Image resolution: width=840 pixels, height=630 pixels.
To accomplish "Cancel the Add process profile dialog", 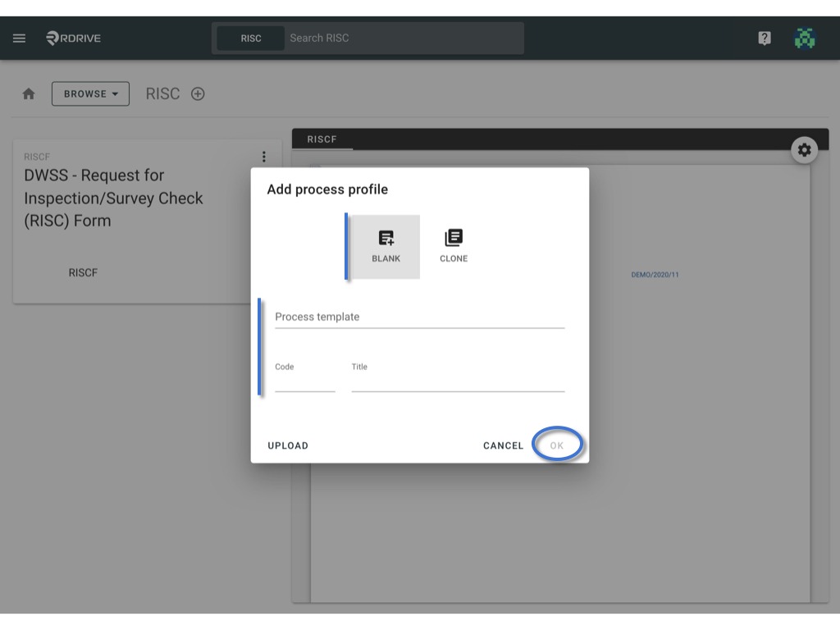I will click(503, 445).
